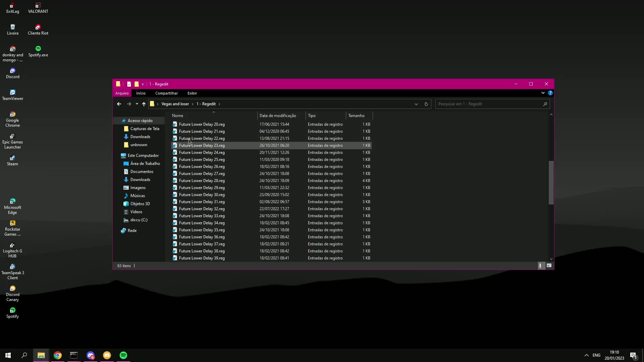Click the file list vertical scrollbar

(x=551, y=183)
